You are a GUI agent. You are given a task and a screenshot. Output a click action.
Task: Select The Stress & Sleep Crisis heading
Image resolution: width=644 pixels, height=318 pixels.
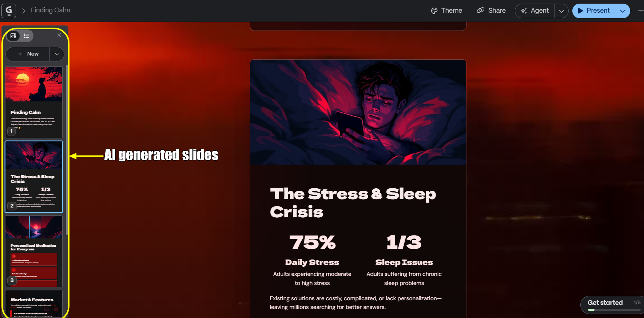tap(353, 203)
